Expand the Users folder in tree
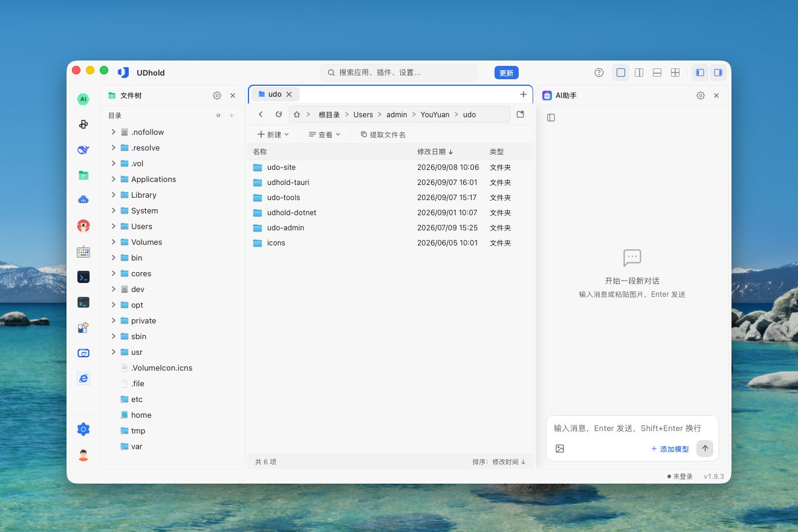This screenshot has height=532, width=798. [x=113, y=226]
